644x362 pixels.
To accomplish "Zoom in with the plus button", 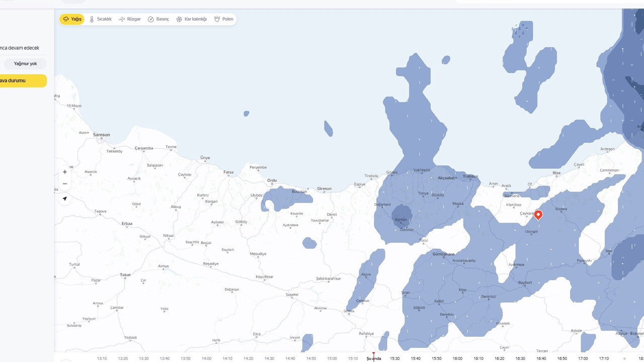I will point(64,172).
